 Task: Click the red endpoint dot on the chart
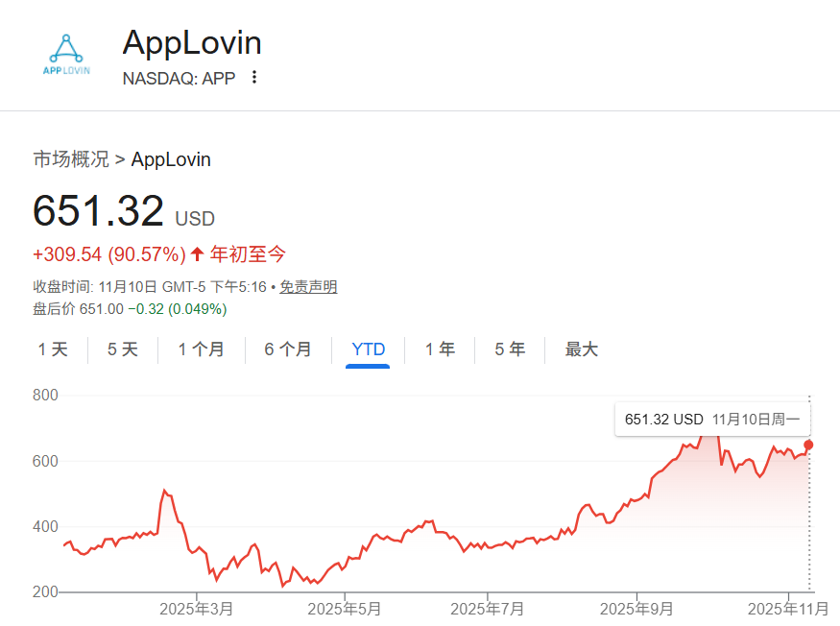pyautogui.click(x=808, y=445)
